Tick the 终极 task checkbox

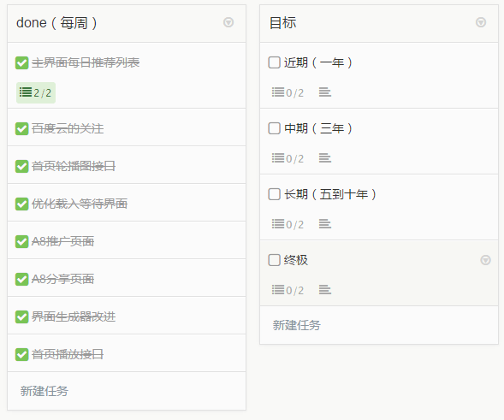click(x=274, y=260)
